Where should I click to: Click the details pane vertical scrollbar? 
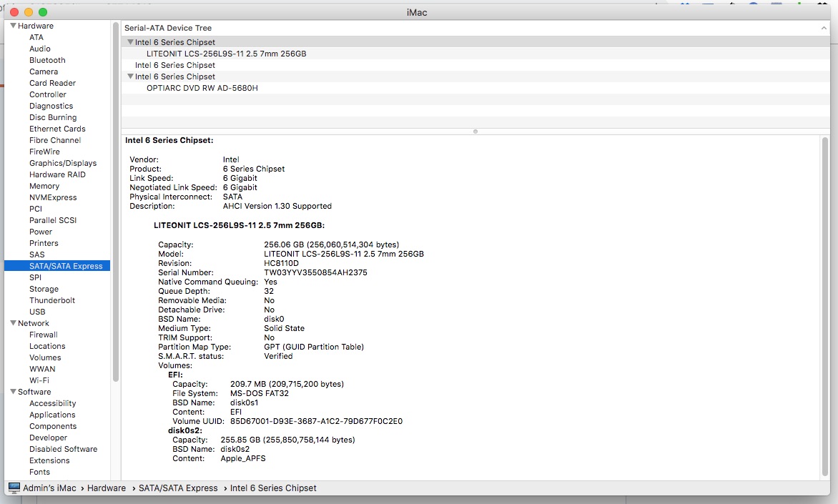click(826, 306)
